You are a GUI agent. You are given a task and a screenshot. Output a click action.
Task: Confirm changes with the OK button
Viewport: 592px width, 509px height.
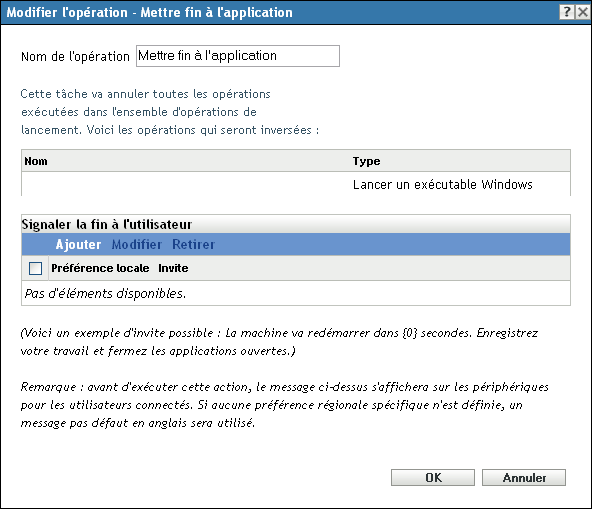[x=433, y=478]
